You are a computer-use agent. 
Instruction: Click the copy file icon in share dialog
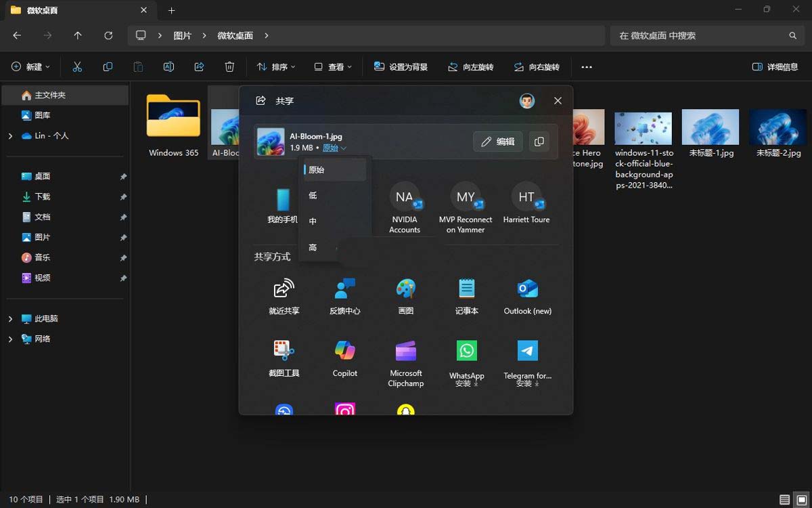click(539, 142)
